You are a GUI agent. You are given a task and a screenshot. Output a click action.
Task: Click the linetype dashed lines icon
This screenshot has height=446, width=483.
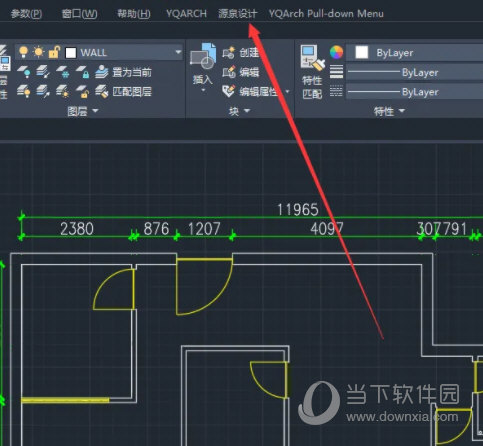coord(336,91)
